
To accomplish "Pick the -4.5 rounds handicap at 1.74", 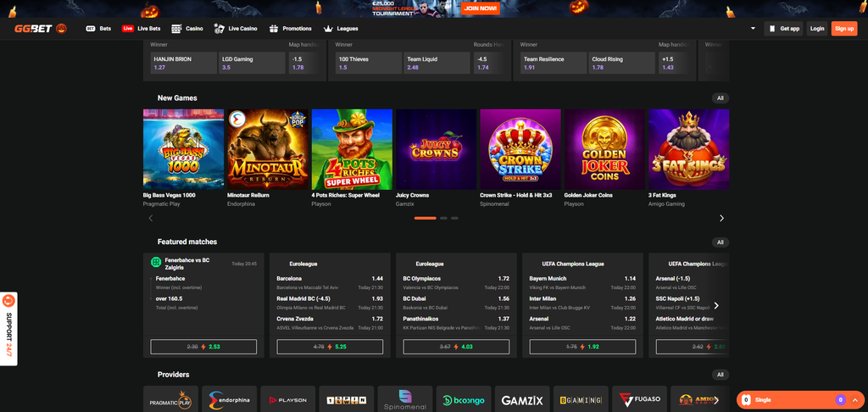I will [488, 63].
